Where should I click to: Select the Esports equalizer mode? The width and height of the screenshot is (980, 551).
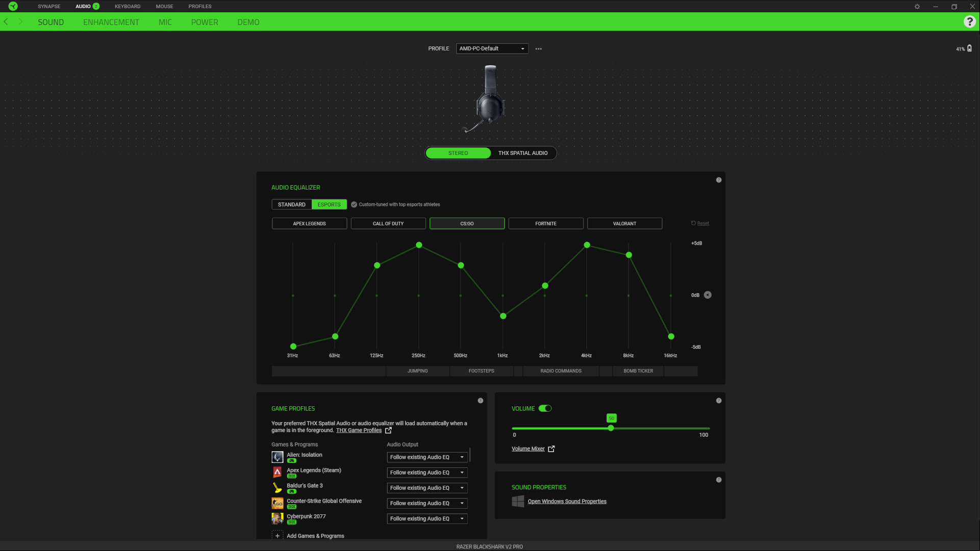click(x=329, y=204)
